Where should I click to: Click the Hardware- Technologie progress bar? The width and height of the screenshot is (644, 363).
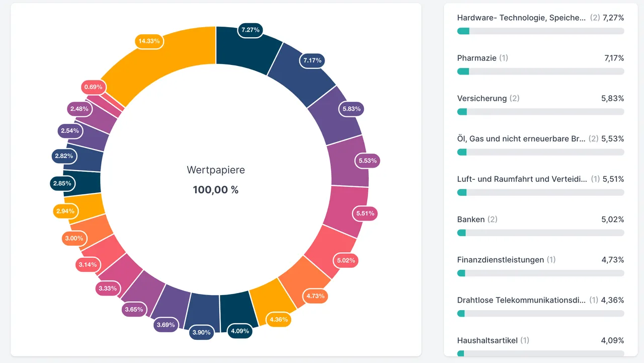tap(540, 31)
